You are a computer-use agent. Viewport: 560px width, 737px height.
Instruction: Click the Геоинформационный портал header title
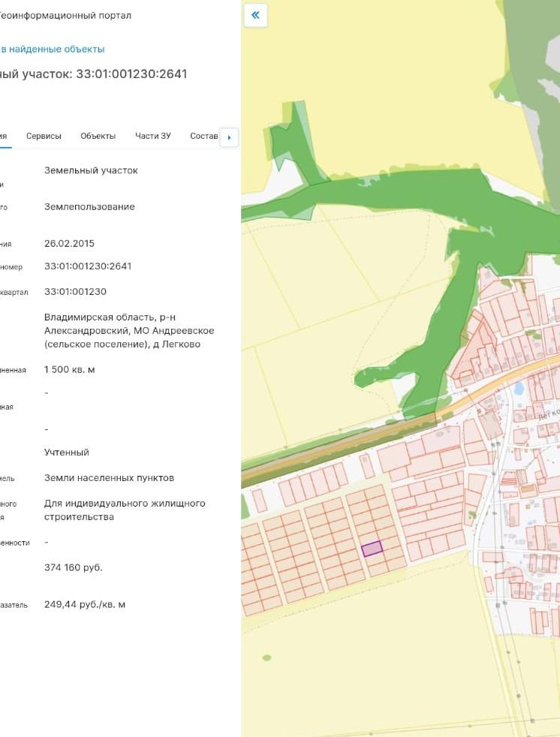click(x=65, y=15)
